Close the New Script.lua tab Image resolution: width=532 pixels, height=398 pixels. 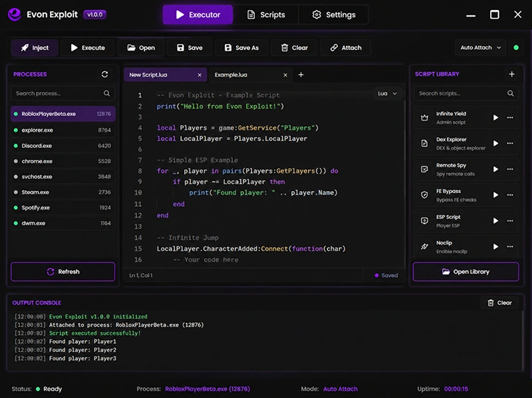(199, 75)
